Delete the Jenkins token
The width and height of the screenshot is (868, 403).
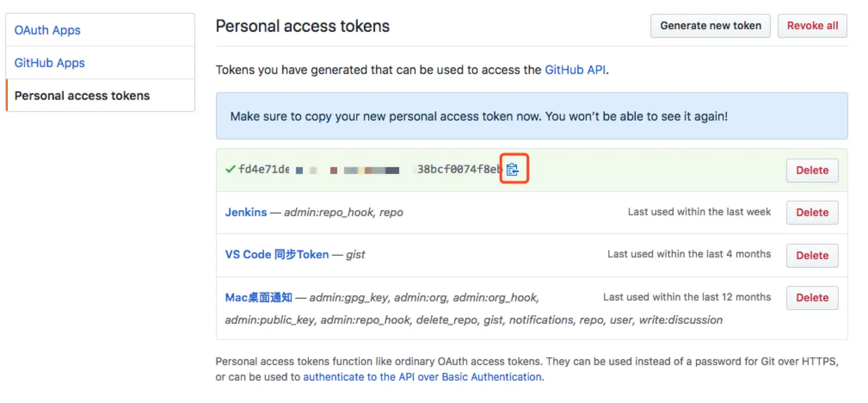(x=812, y=212)
